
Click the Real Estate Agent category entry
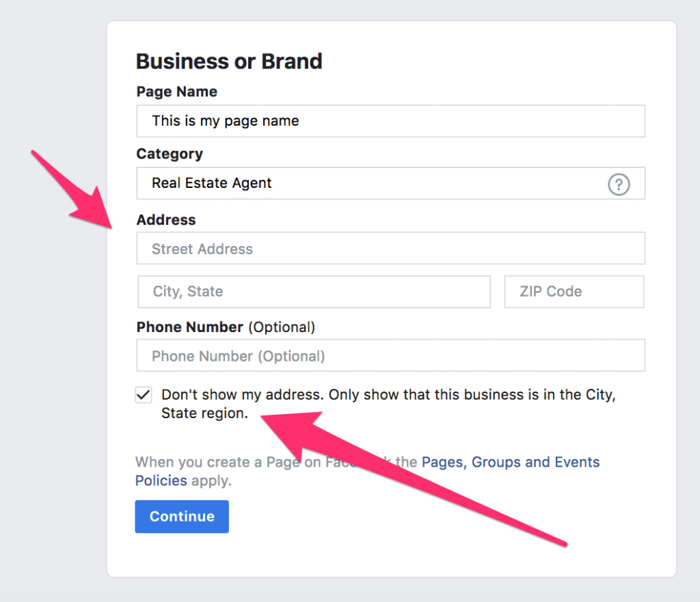pos(211,183)
